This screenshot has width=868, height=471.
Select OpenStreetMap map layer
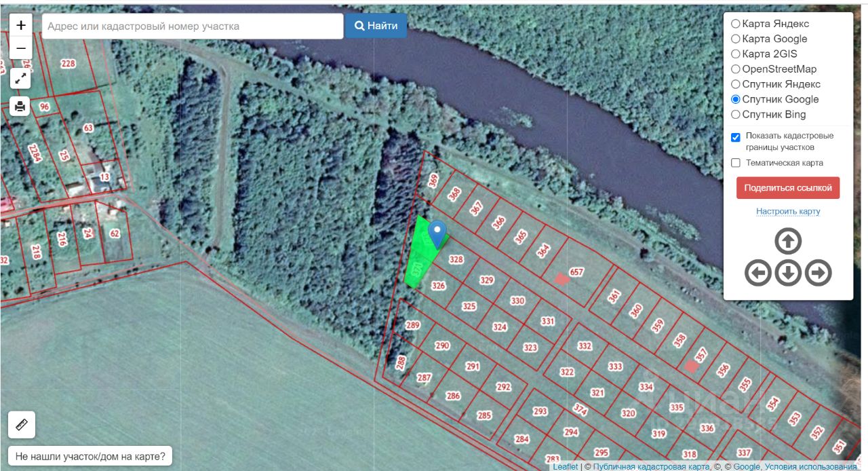click(x=736, y=69)
